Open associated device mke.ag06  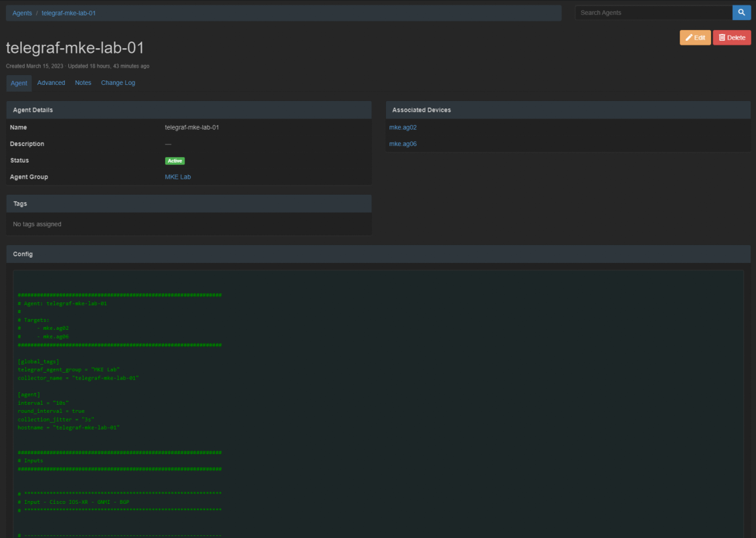tap(403, 144)
